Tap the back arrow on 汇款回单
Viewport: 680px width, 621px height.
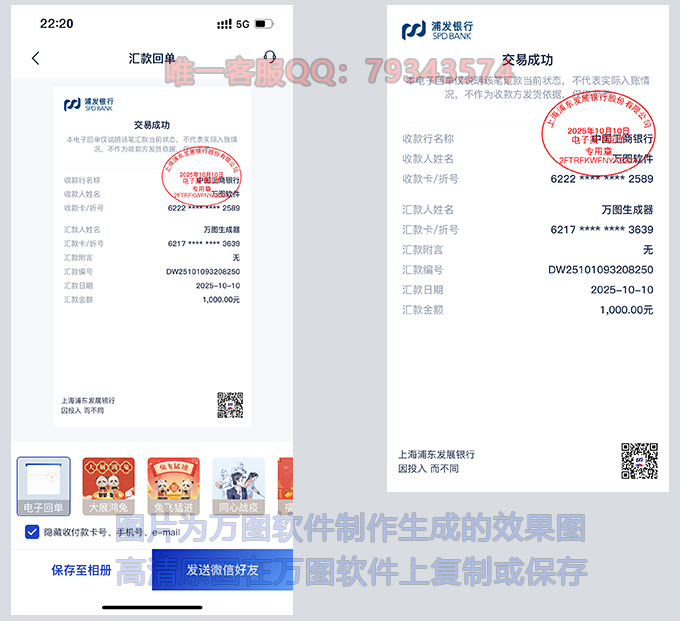click(x=36, y=58)
